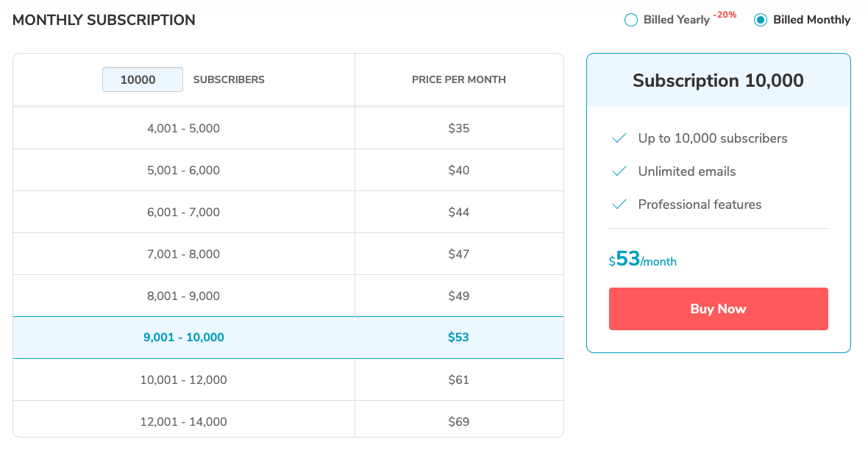Click the $69 price cell
The width and height of the screenshot is (868, 456).
459,422
